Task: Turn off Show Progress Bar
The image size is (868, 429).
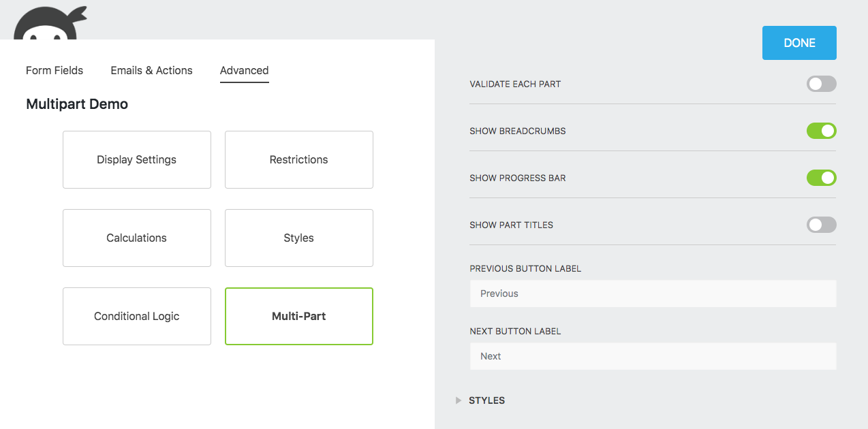Action: [821, 178]
